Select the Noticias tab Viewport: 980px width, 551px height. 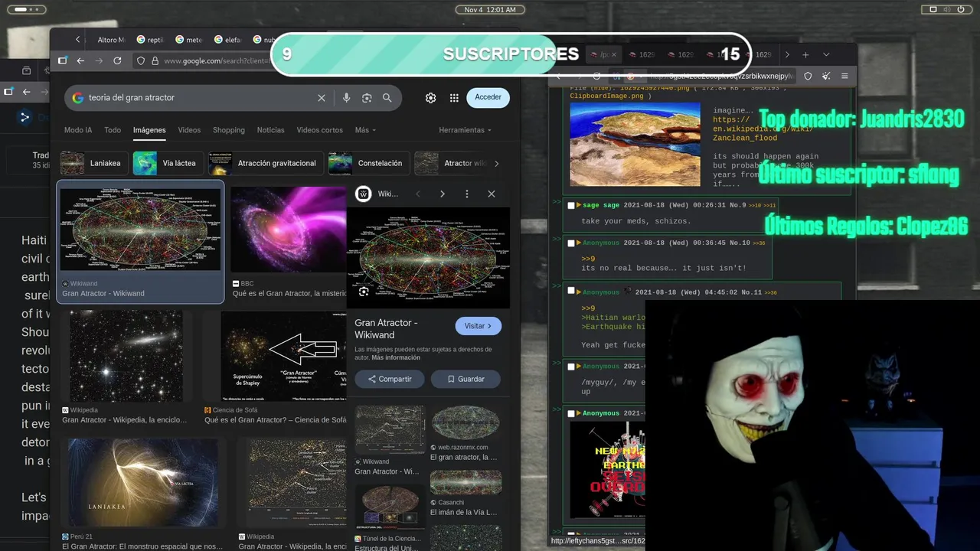click(270, 130)
